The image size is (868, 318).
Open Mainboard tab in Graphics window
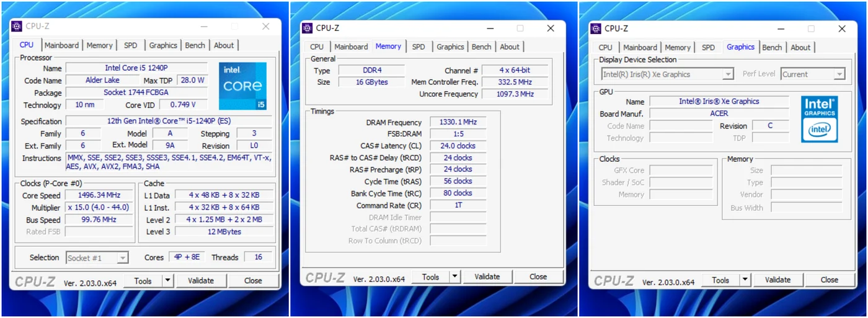640,47
